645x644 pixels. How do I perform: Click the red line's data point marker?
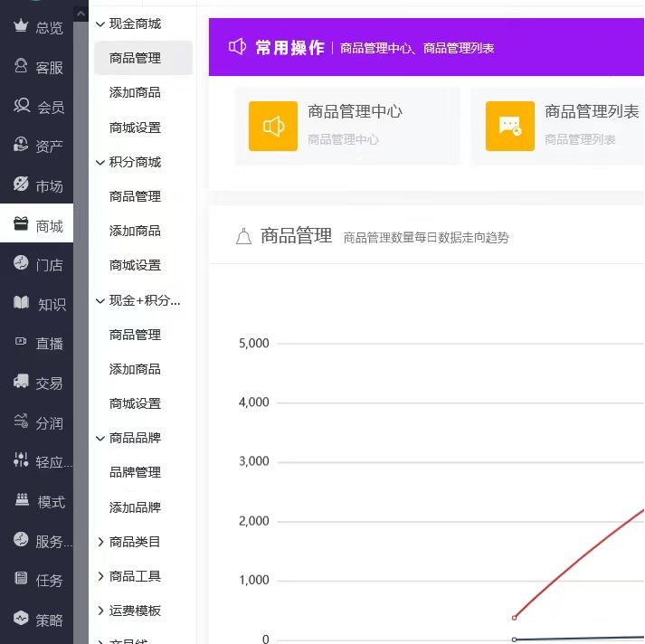tap(514, 618)
